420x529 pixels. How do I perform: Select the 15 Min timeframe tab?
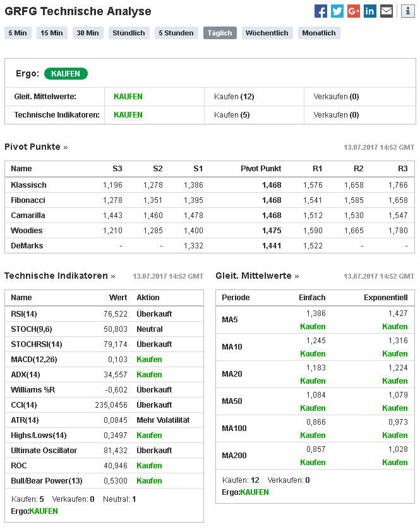[52, 33]
